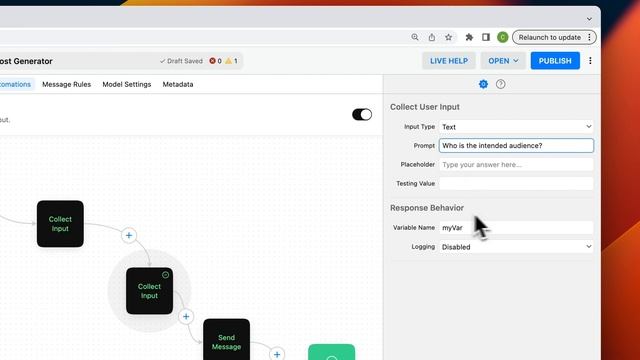
Task: Click Relaunch to update button
Action: (549, 37)
